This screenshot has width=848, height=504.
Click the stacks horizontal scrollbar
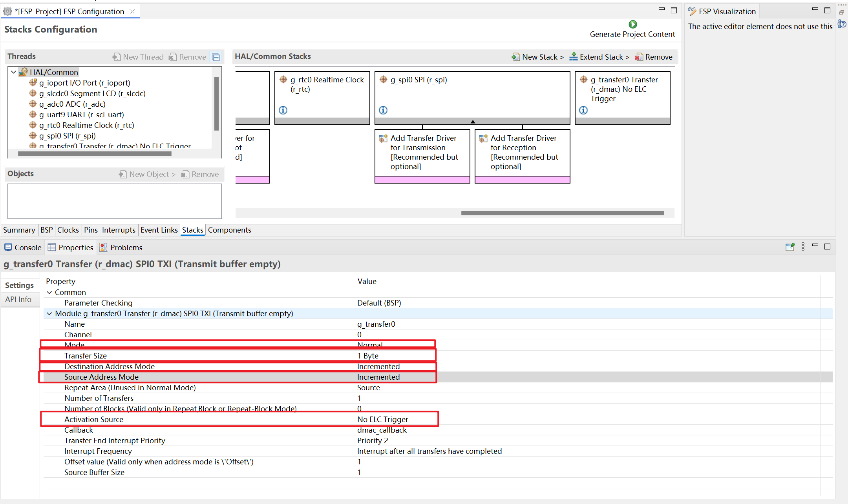tap(563, 213)
